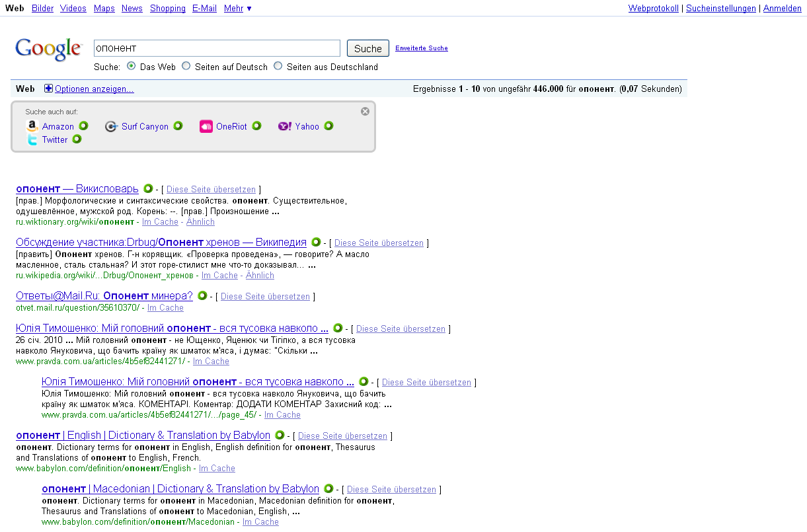Image resolution: width=807 pixels, height=532 pixels.
Task: Open the OneRiot search link
Action: tap(231, 126)
